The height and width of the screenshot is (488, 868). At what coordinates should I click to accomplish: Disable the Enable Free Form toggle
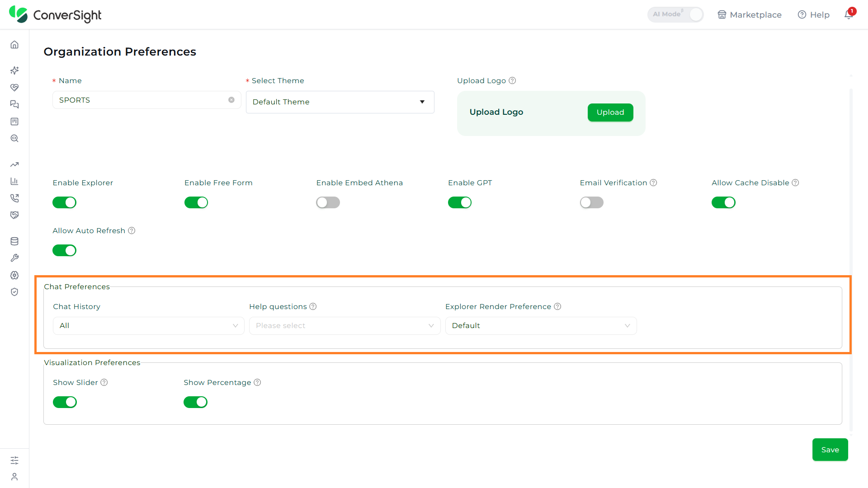click(x=196, y=202)
